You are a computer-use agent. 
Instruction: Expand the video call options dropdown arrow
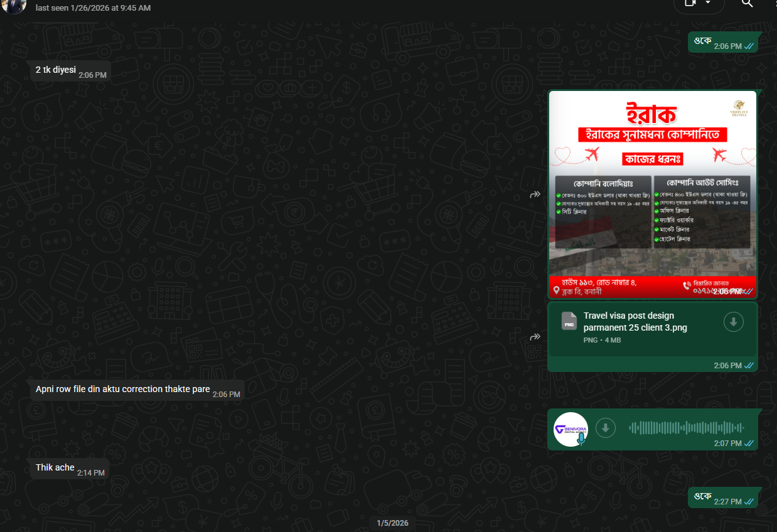point(708,3)
